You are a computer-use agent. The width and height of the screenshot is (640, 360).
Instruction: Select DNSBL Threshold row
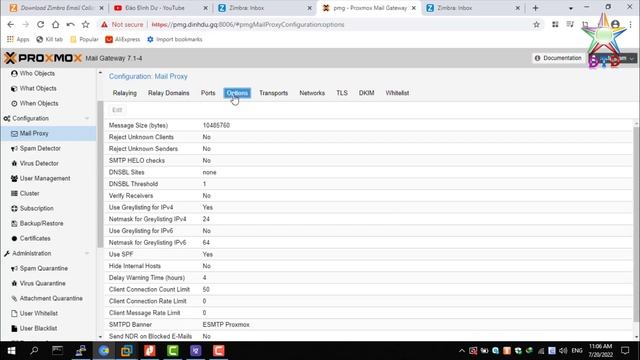coord(369,184)
